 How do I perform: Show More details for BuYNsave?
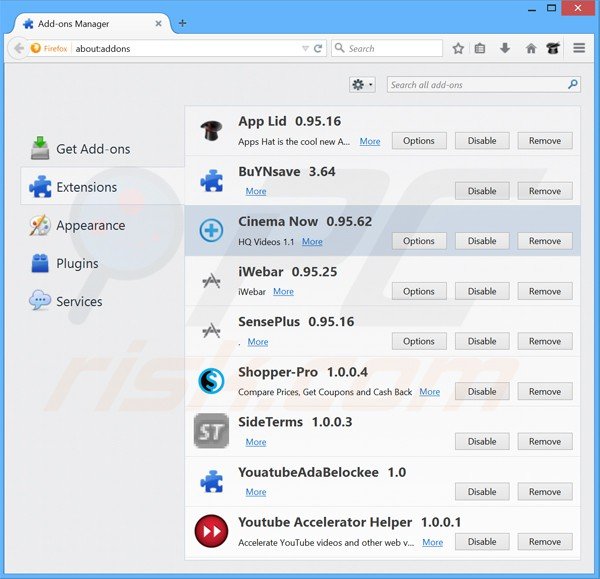256,191
